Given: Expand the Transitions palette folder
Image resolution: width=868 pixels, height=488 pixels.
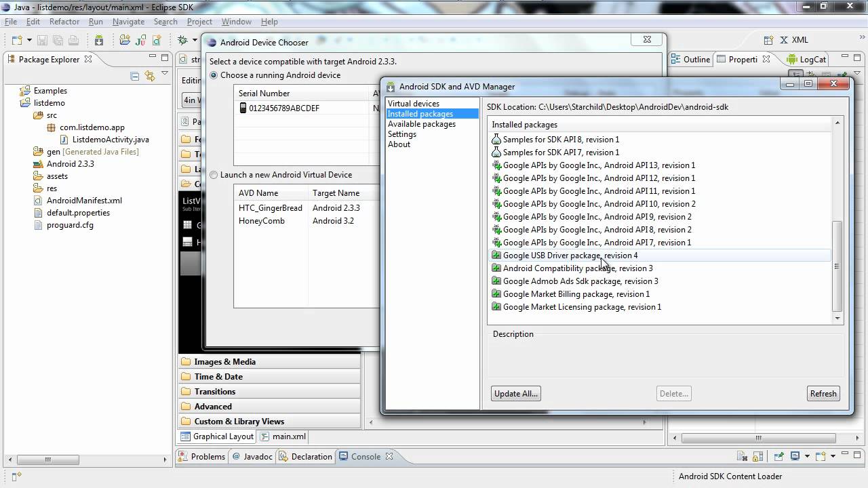Looking at the screenshot, I should coord(269,392).
